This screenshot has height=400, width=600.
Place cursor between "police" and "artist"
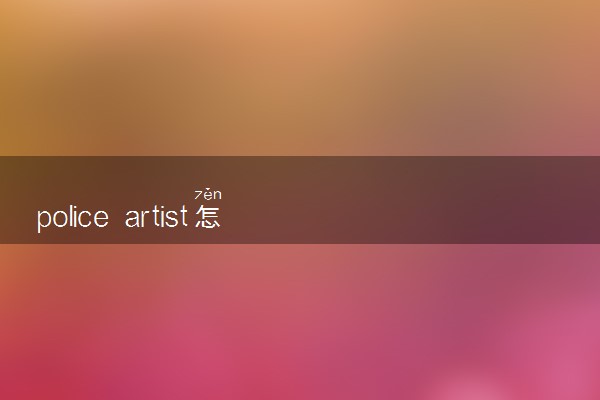pos(117,217)
